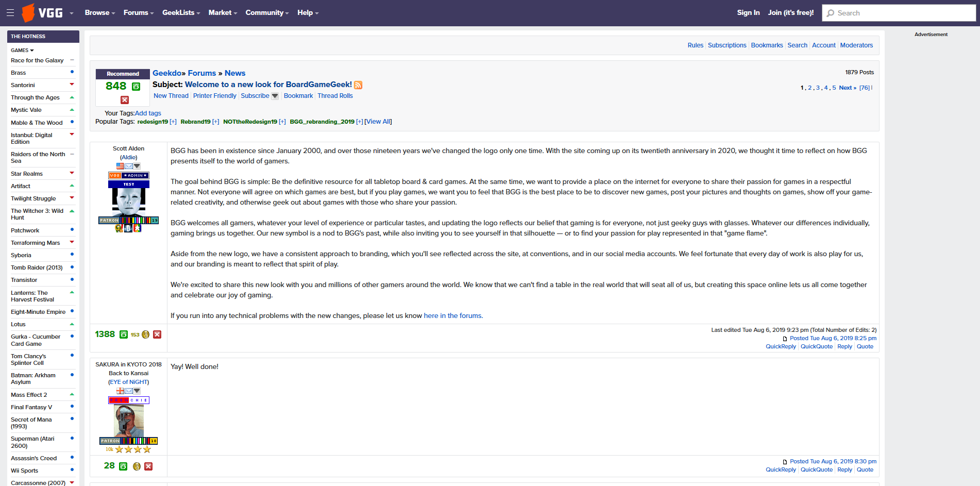Expand the GAMES hotness dropdown
980x486 pixels.
click(22, 50)
